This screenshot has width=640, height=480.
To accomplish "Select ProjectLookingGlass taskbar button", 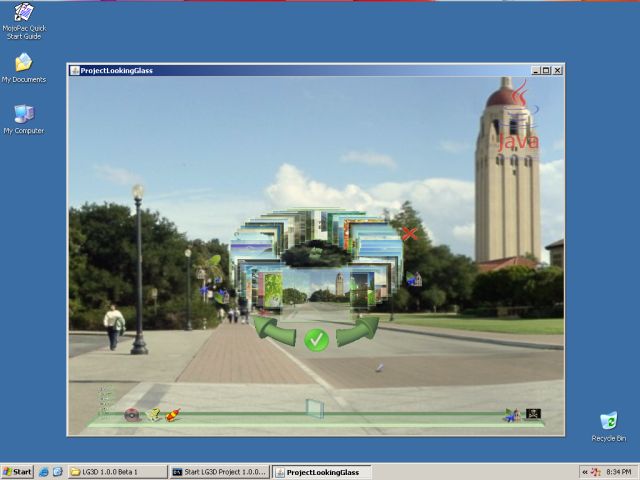I will (322, 473).
